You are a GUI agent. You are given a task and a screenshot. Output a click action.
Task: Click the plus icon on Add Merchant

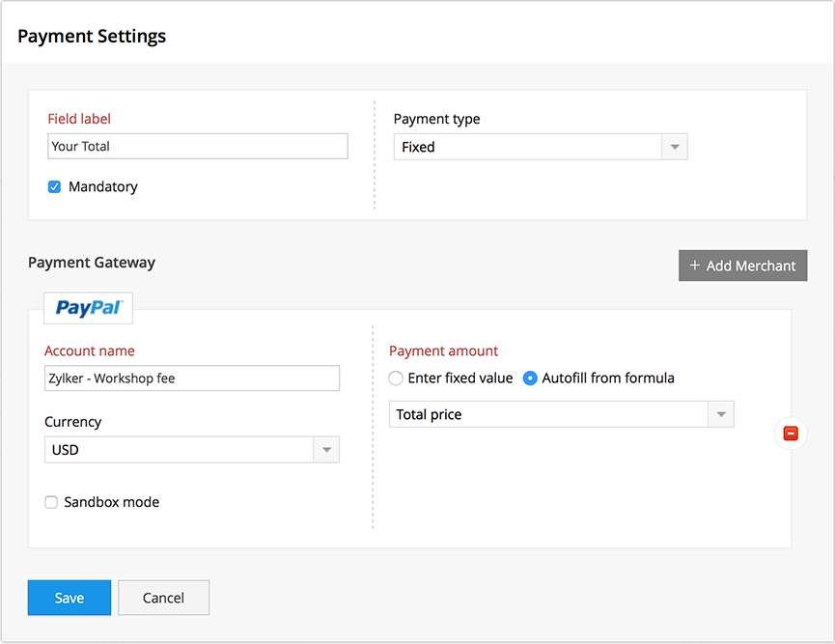pyautogui.click(x=694, y=266)
